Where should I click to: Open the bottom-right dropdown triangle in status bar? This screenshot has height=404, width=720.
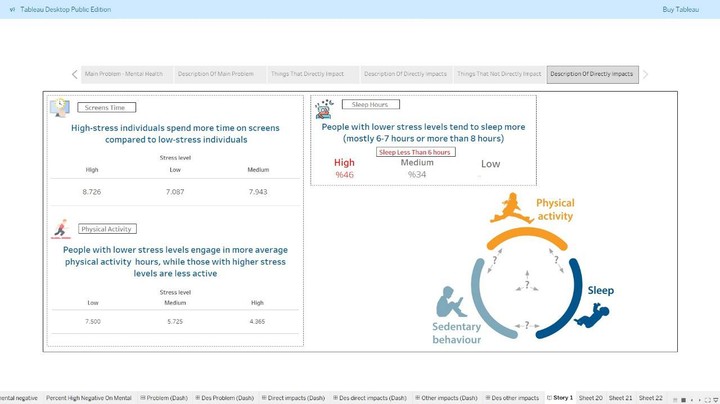pos(716,400)
